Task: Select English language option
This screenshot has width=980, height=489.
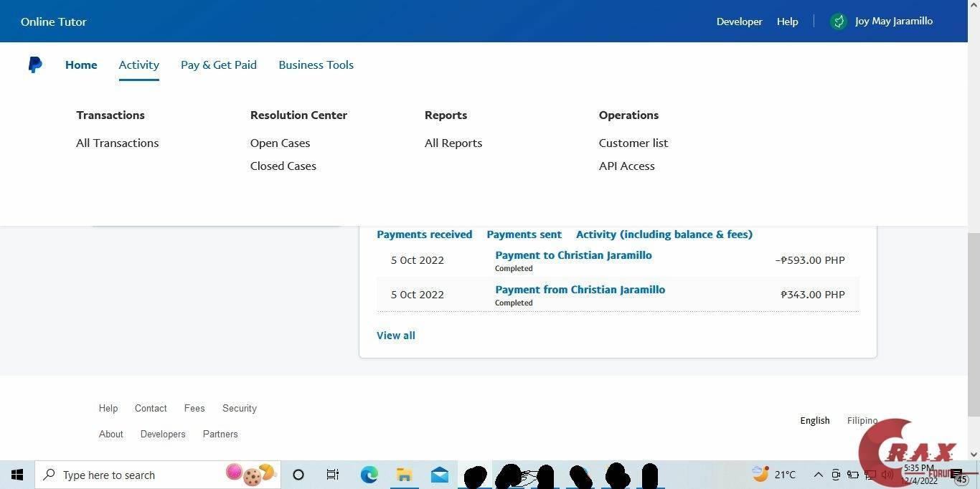Action: (815, 420)
